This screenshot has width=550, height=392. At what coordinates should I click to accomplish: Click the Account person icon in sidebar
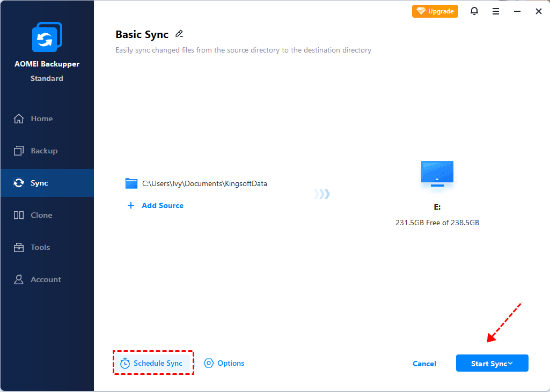click(19, 279)
